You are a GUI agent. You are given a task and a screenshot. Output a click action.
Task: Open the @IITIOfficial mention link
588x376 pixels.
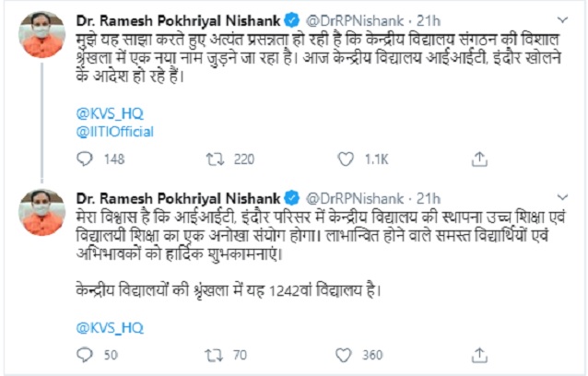click(x=115, y=131)
